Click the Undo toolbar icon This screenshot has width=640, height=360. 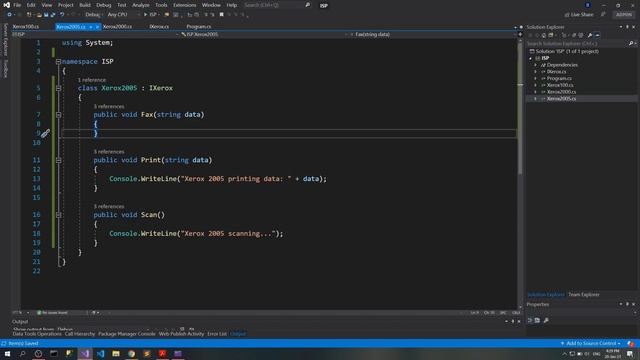point(62,15)
